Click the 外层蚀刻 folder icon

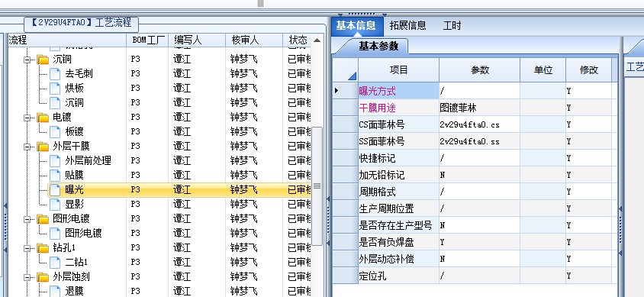pyautogui.click(x=43, y=277)
